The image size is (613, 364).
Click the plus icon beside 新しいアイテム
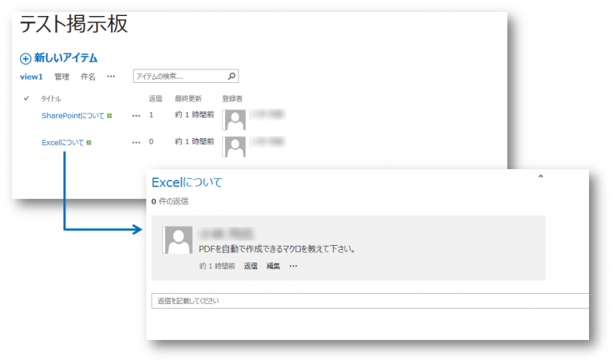[x=26, y=58]
